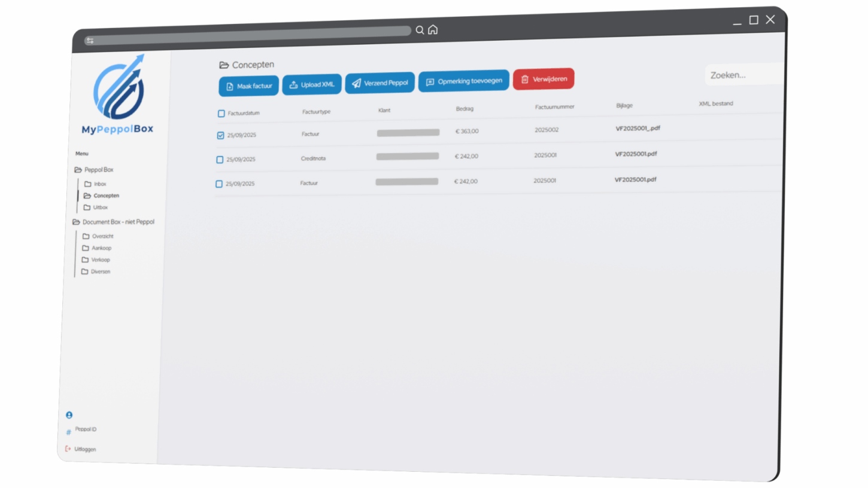868x488 pixels.
Task: Toggle the select-all Factuurdatum checkbox
Action: point(221,114)
